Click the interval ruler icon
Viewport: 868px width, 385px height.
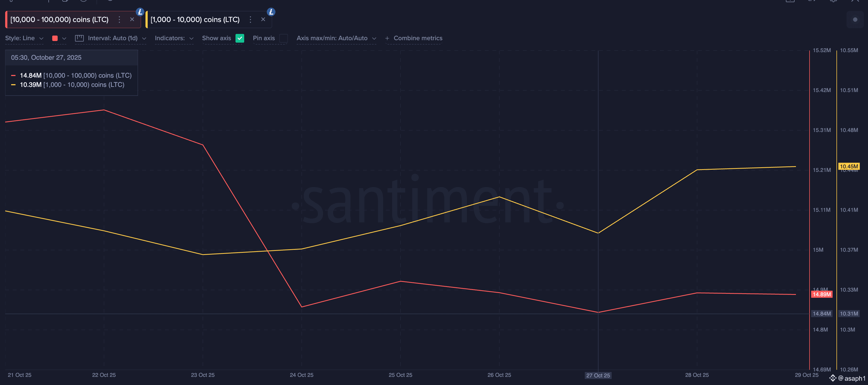[79, 38]
